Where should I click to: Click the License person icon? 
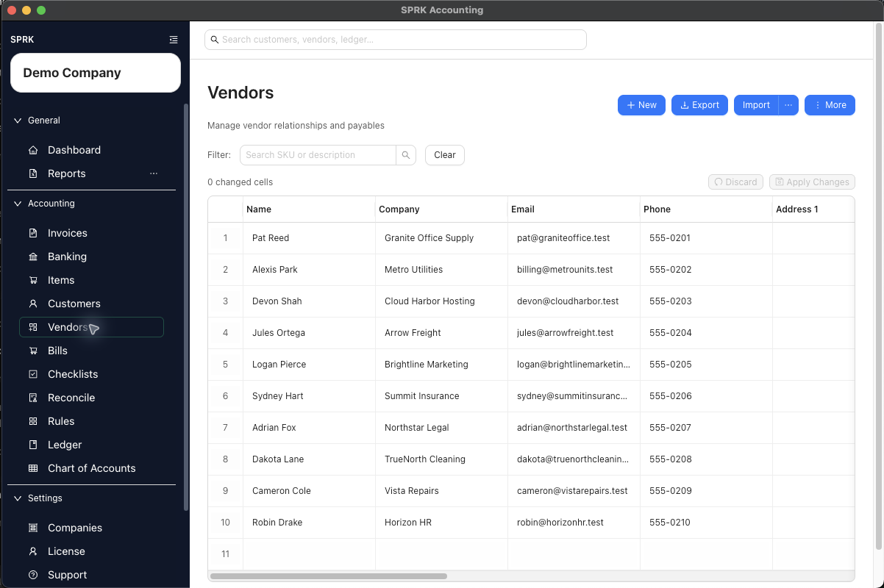click(x=32, y=551)
